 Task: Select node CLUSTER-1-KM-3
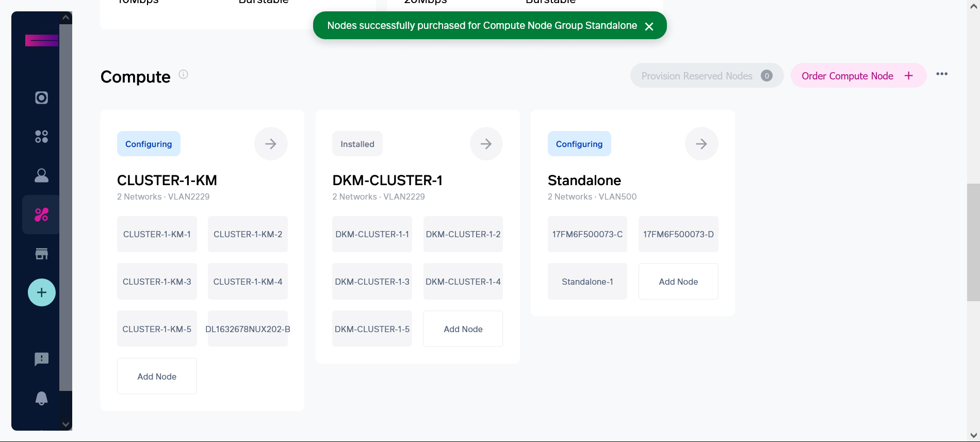pos(157,282)
